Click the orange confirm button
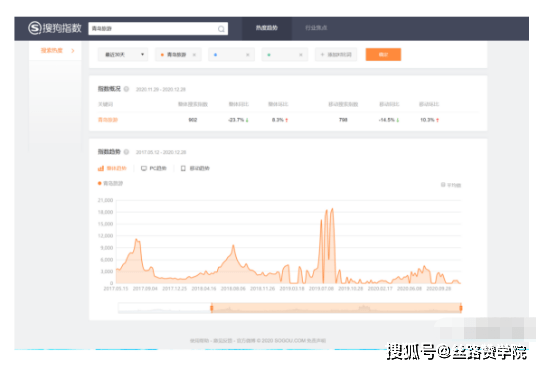541x369 pixels. pos(383,55)
